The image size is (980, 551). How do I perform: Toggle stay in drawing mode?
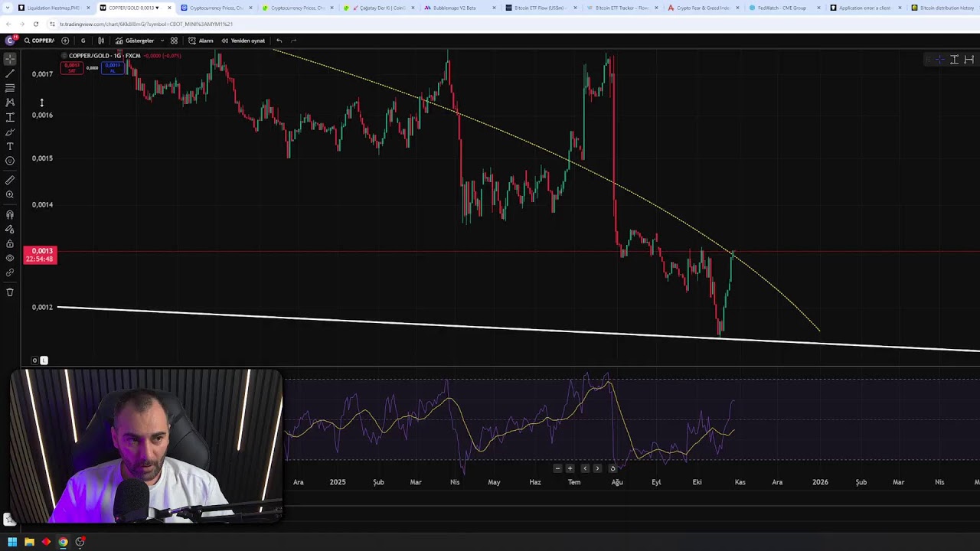(10, 230)
